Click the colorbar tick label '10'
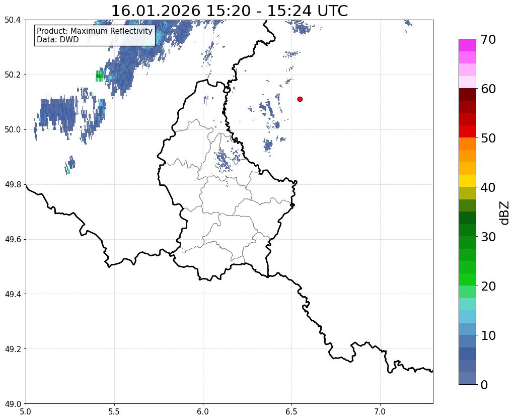The width and height of the screenshot is (515, 420). point(488,335)
